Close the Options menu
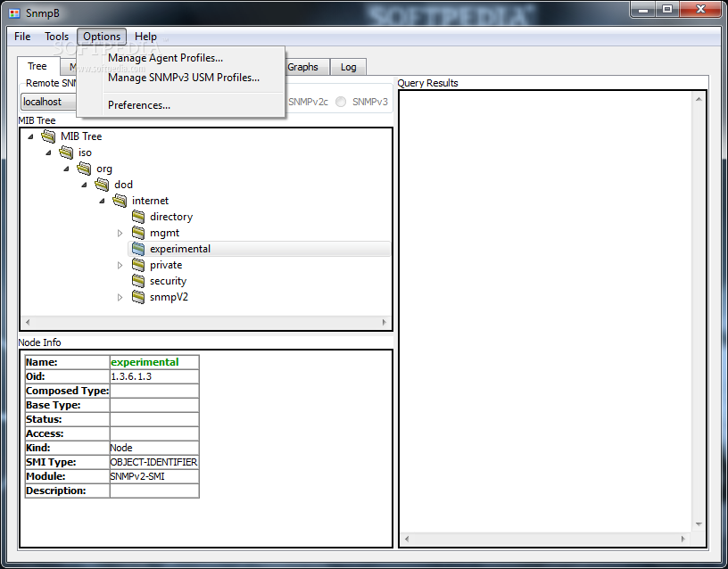728x569 pixels. (102, 37)
